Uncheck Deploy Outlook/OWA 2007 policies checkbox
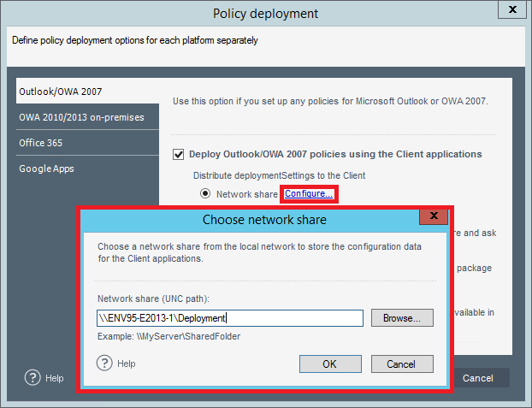This screenshot has height=408, width=532. point(179,155)
